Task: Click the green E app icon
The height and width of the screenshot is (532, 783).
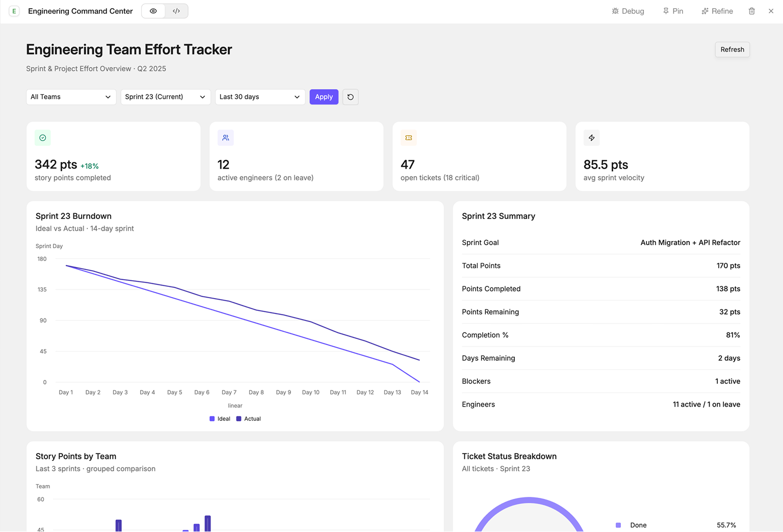Action: [14, 11]
